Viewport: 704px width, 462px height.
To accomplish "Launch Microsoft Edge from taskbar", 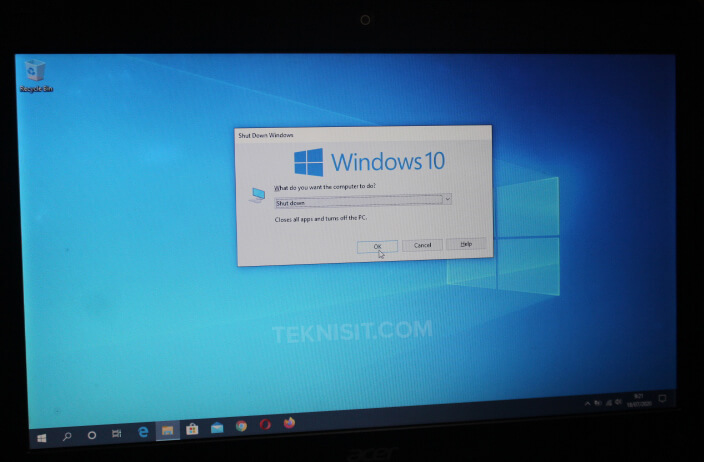I will 143,432.
